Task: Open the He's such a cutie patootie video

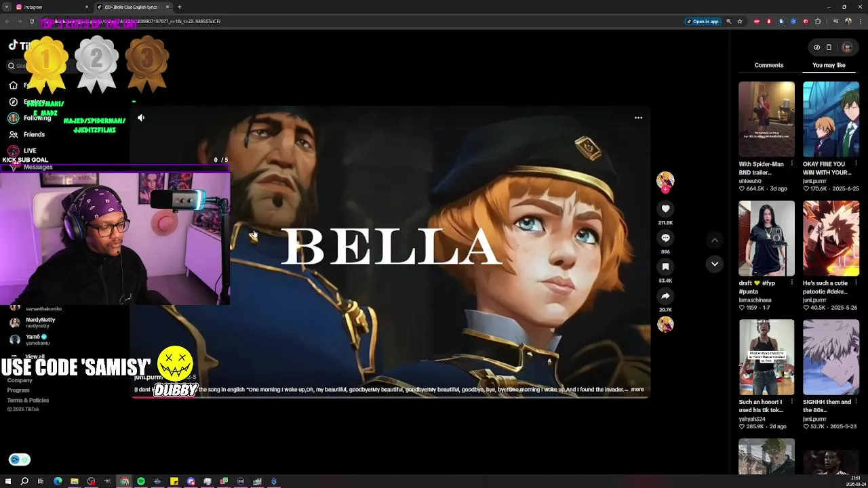Action: click(x=831, y=239)
